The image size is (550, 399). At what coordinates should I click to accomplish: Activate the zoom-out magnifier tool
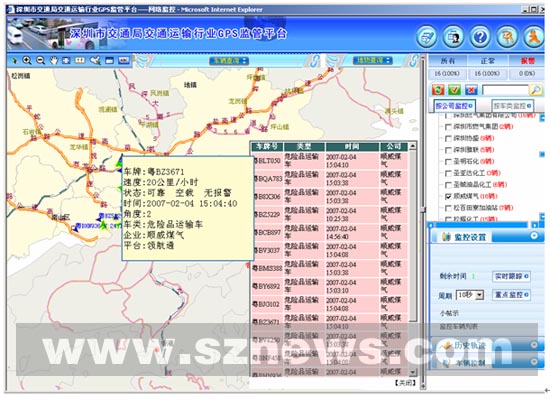[x=40, y=61]
